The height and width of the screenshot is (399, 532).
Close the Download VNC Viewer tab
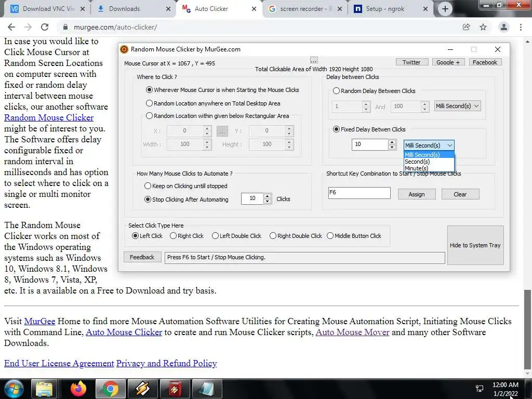[83, 9]
